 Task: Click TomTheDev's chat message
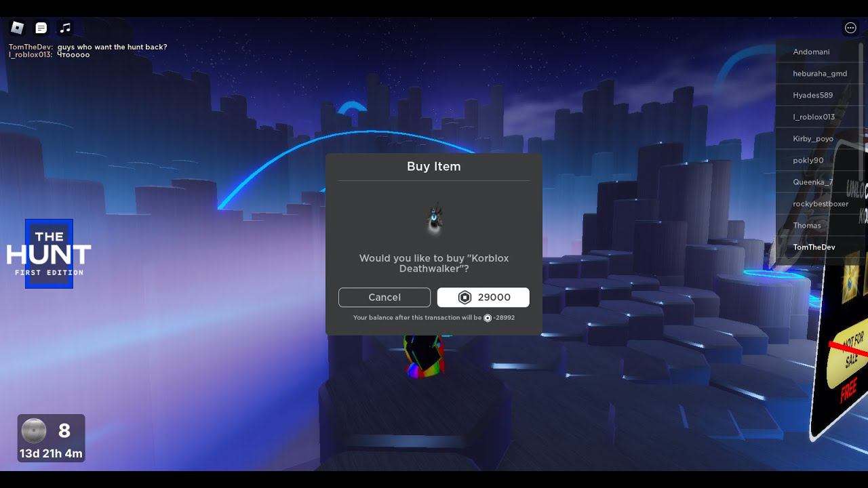click(87, 47)
